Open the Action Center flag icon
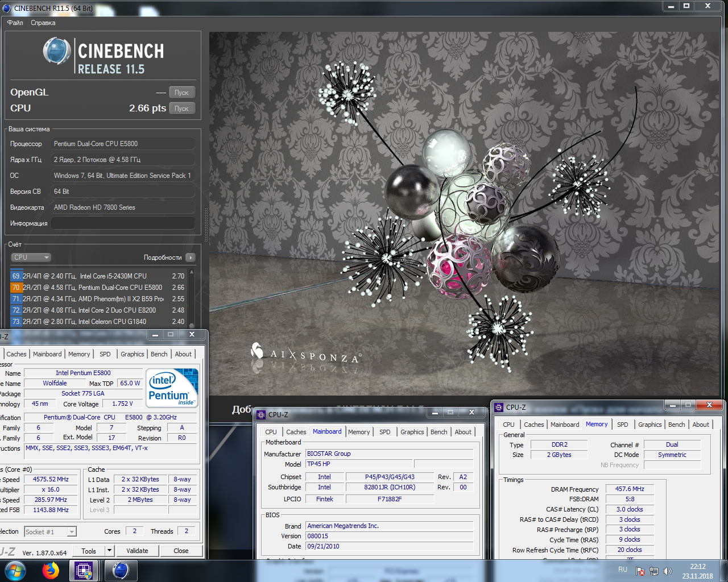This screenshot has height=582, width=728. click(640, 571)
